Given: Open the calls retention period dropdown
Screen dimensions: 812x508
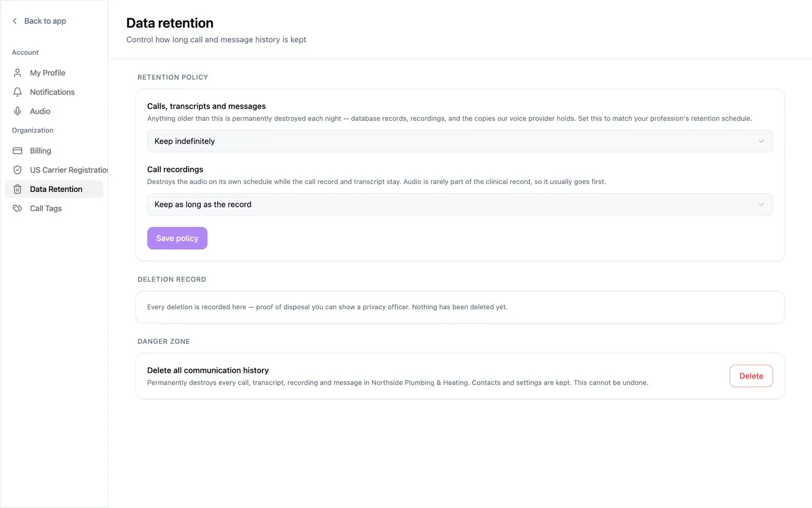Looking at the screenshot, I should tap(460, 141).
